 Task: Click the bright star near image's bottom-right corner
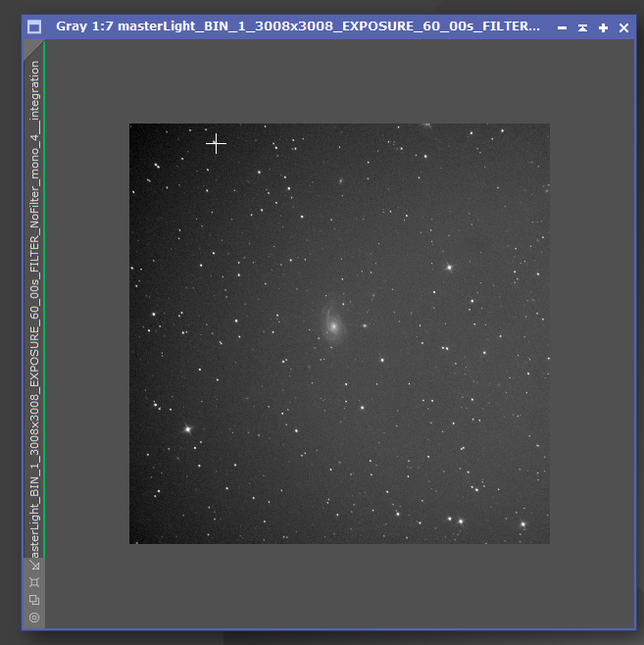tap(522, 524)
